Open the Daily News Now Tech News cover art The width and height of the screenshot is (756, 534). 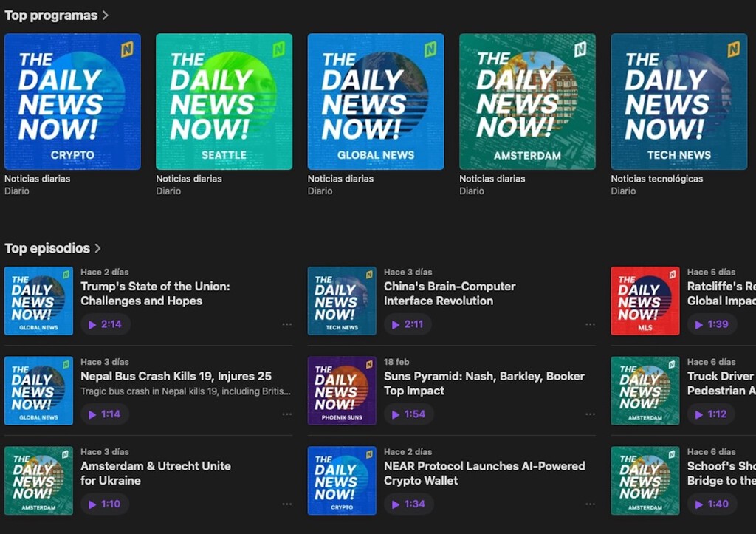(x=678, y=101)
